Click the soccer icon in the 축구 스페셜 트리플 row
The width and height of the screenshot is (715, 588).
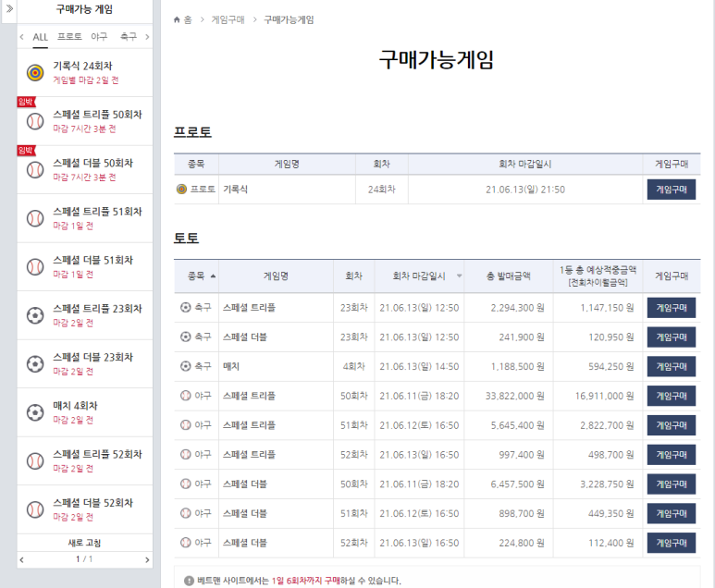click(x=185, y=308)
